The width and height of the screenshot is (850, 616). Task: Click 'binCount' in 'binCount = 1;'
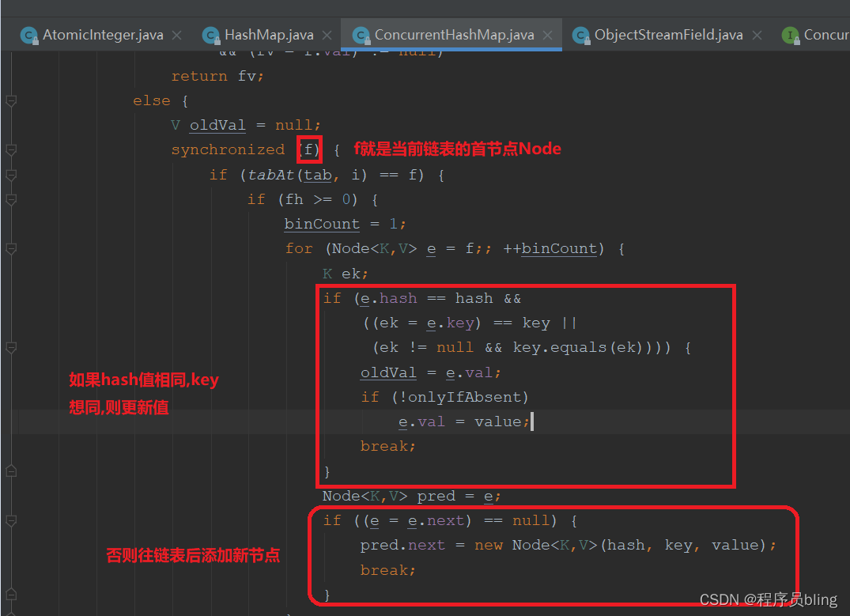322,224
